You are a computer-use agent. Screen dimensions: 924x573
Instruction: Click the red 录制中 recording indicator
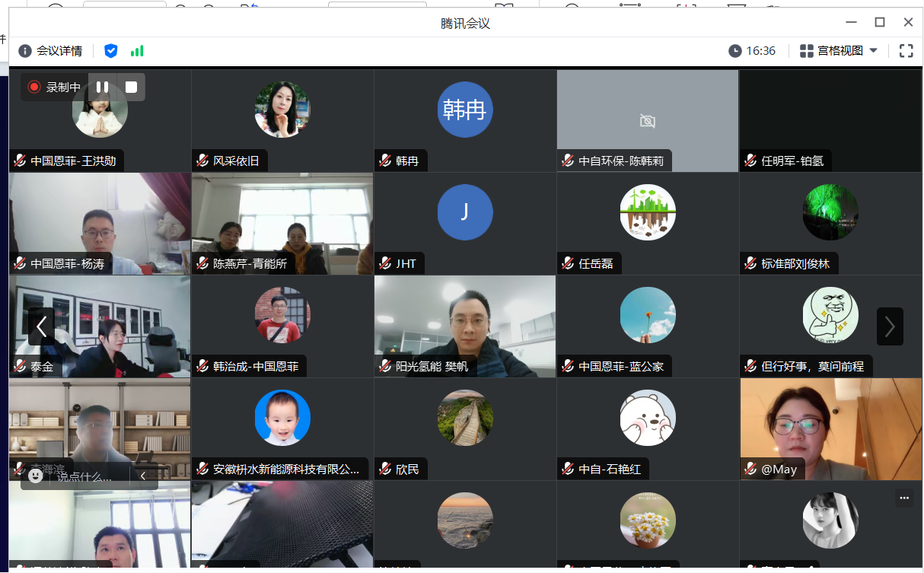[x=34, y=88]
